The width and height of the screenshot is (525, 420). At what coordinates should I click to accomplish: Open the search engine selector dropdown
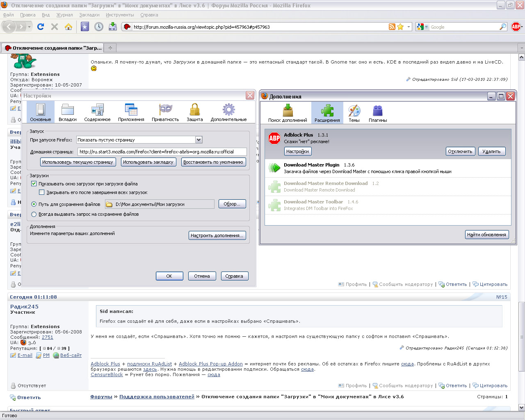point(422,27)
